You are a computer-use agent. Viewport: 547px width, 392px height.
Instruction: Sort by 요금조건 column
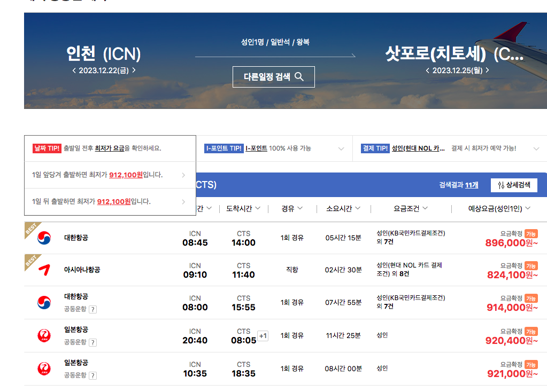click(411, 208)
